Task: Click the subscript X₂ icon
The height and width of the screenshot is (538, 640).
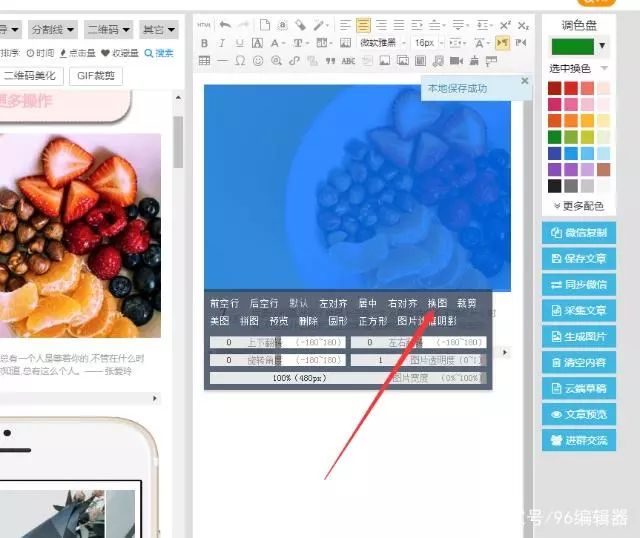Action: [523, 25]
